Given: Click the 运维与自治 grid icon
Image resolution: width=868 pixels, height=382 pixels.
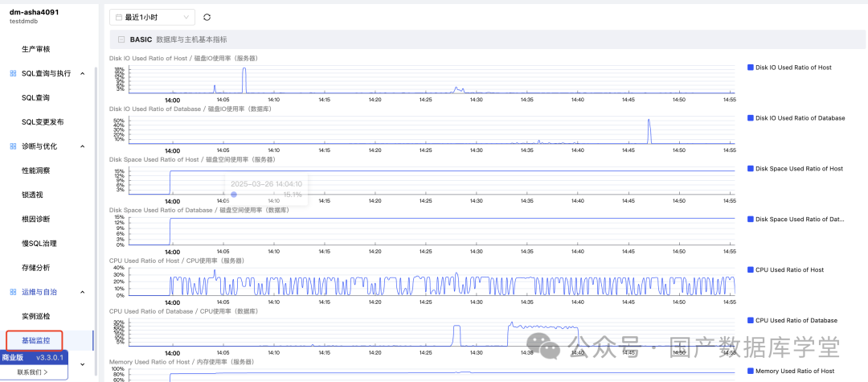Looking at the screenshot, I should point(14,292).
